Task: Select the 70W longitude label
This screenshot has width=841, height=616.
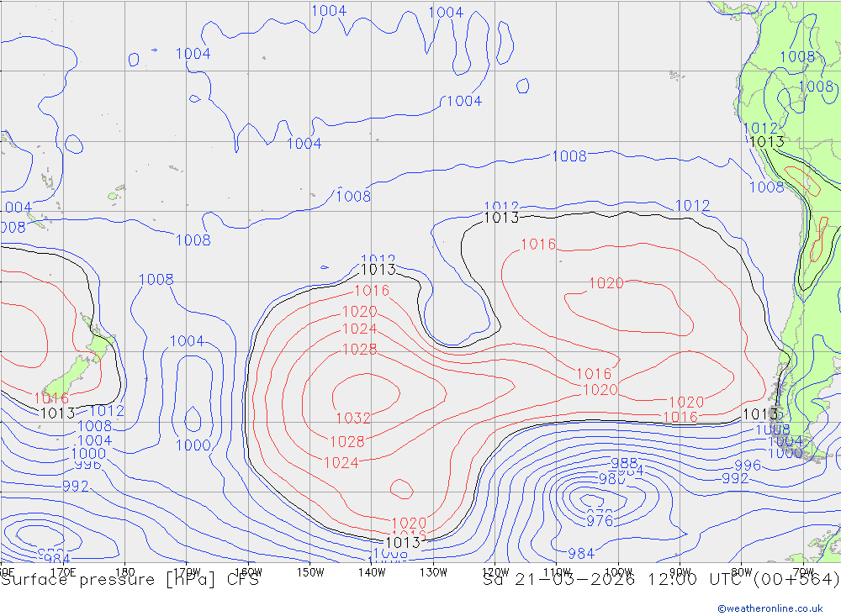Action: tap(803, 572)
